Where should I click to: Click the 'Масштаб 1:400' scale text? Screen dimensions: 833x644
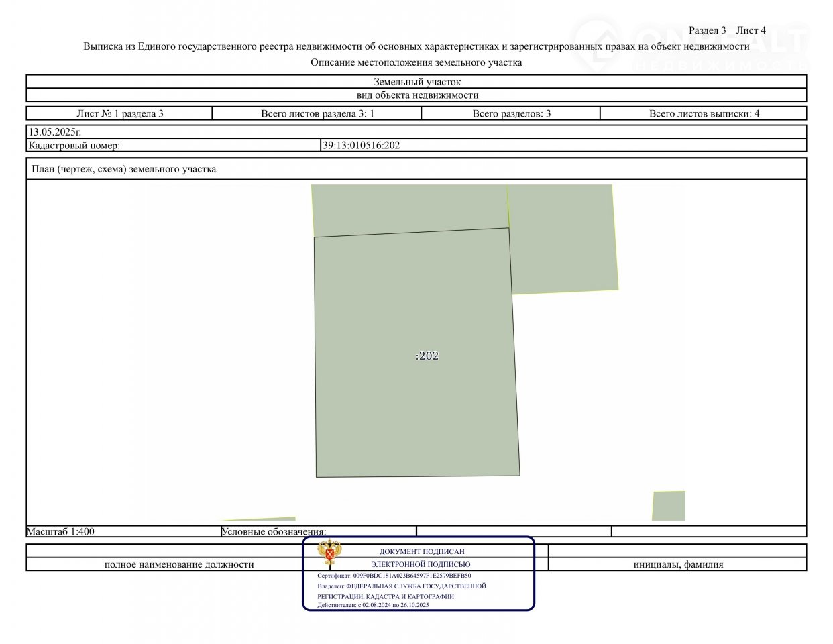60,531
